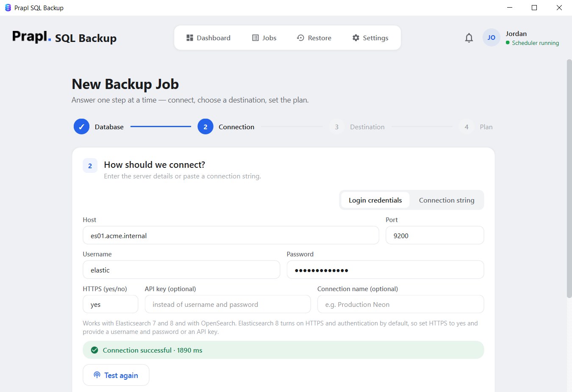Screen dimensions: 572x392
Task: Click the Host input field
Action: (231, 235)
